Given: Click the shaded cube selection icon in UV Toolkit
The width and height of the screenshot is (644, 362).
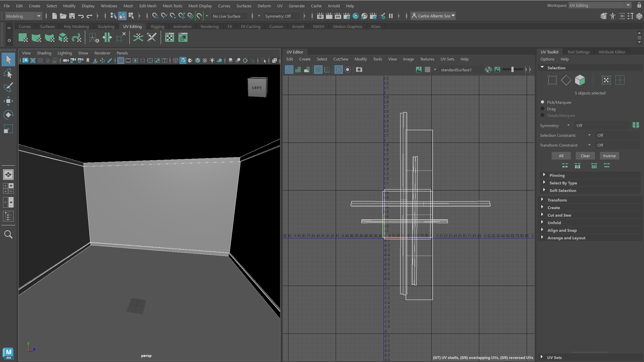Looking at the screenshot, I should [580, 80].
